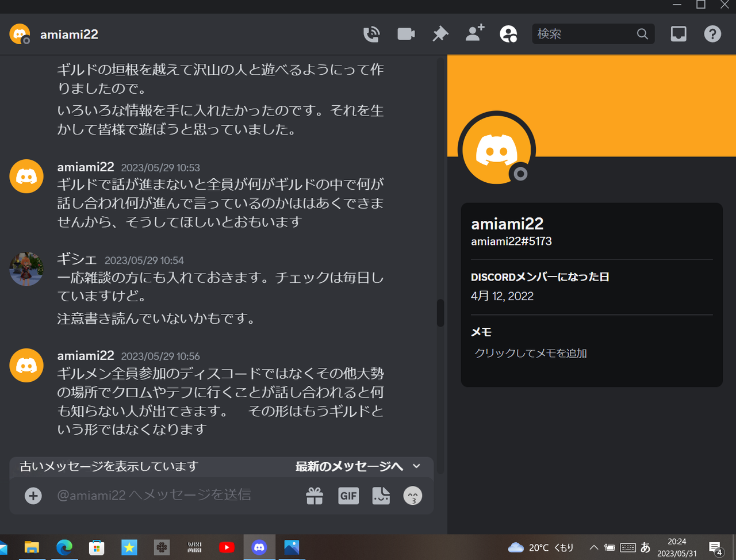This screenshot has width=736, height=560.
Task: Open YouTube from the taskbar
Action: click(227, 547)
